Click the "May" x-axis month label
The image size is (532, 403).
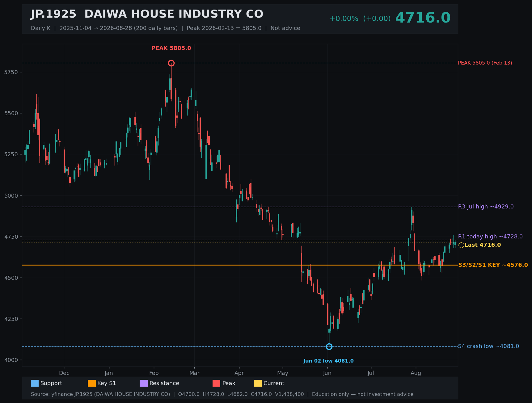tap(283, 373)
